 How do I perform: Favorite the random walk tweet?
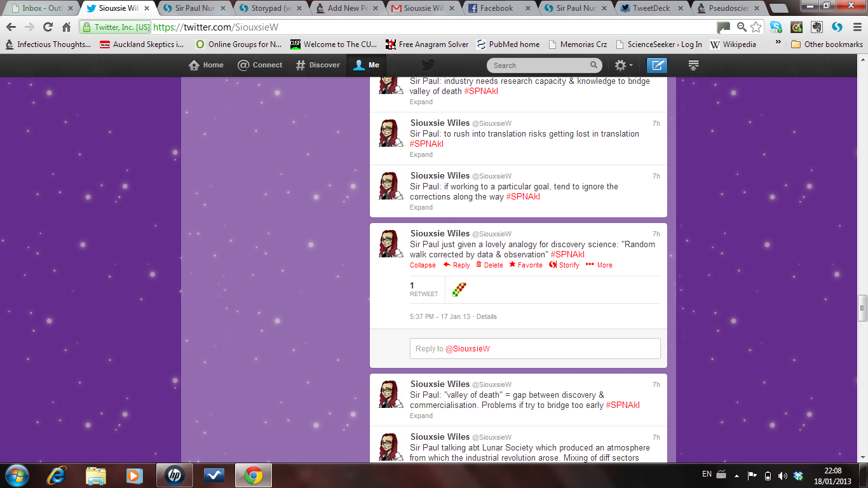coord(526,265)
